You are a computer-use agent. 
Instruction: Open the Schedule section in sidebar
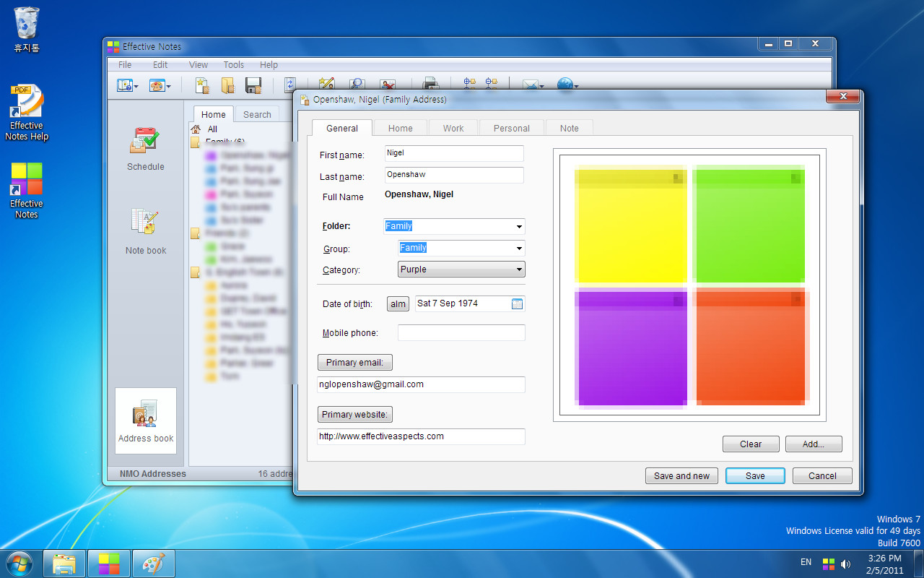pos(146,149)
